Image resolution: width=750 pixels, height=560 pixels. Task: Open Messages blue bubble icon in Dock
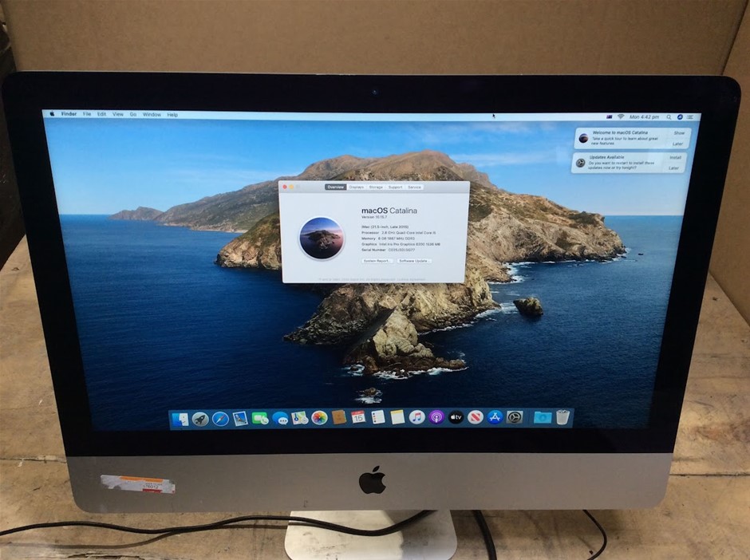pos(280,419)
